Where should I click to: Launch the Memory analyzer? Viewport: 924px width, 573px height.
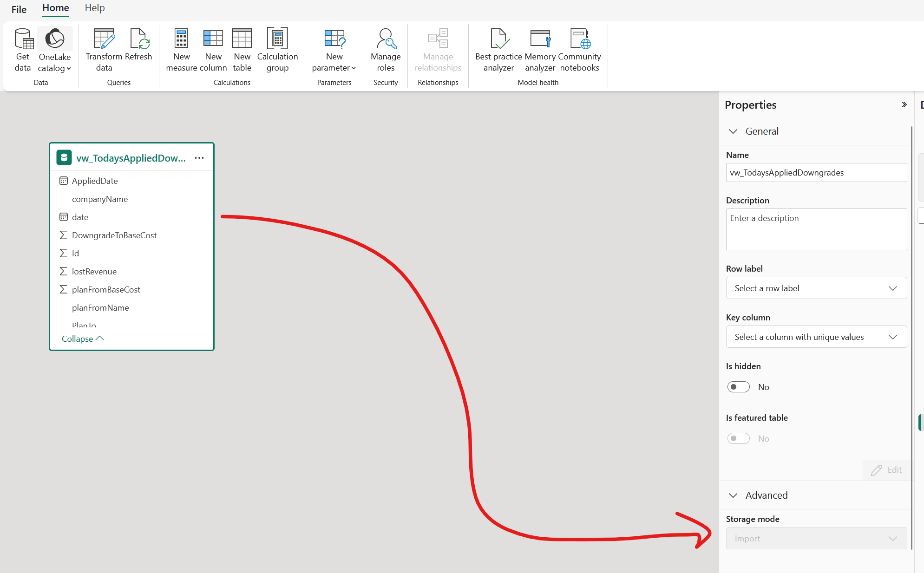click(540, 50)
